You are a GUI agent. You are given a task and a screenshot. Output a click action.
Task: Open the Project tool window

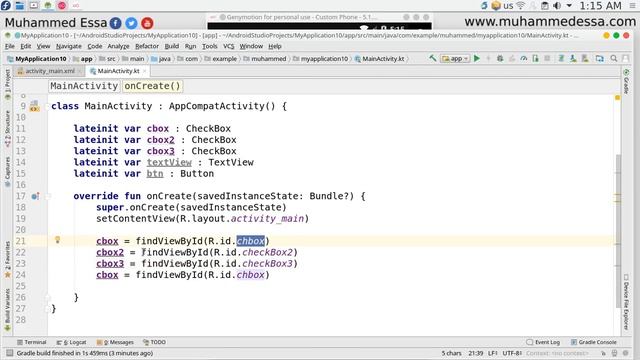point(7,83)
